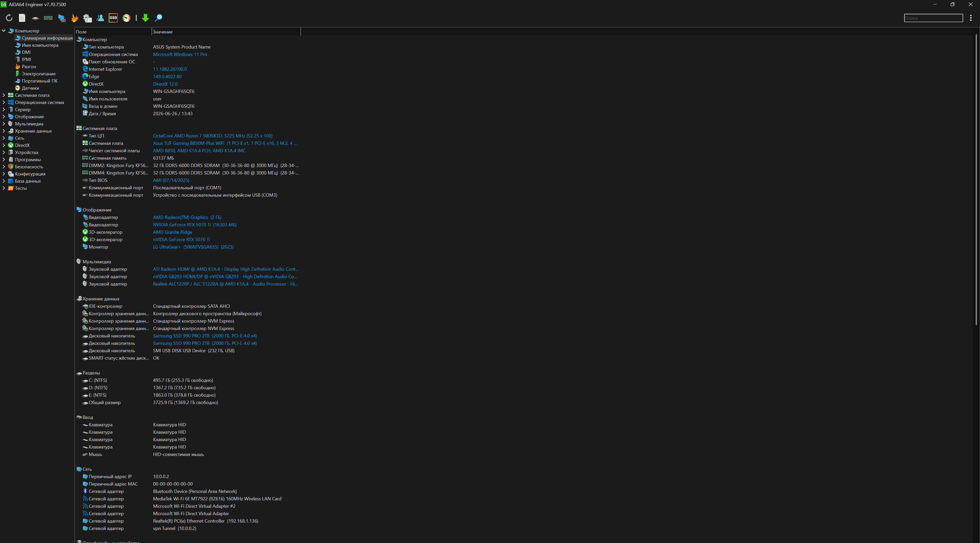The height and width of the screenshot is (543, 980).
Task: Open the Microsoft Windows 11 Pro link
Action: tap(180, 54)
